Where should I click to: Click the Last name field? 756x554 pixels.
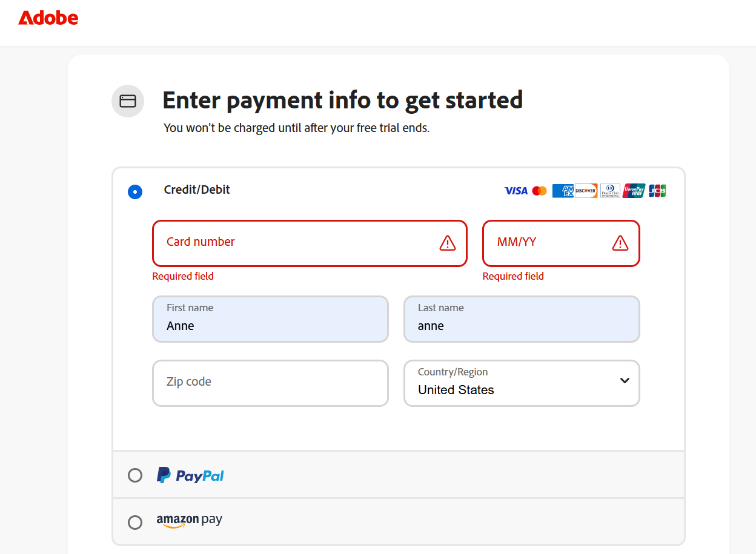(x=521, y=320)
